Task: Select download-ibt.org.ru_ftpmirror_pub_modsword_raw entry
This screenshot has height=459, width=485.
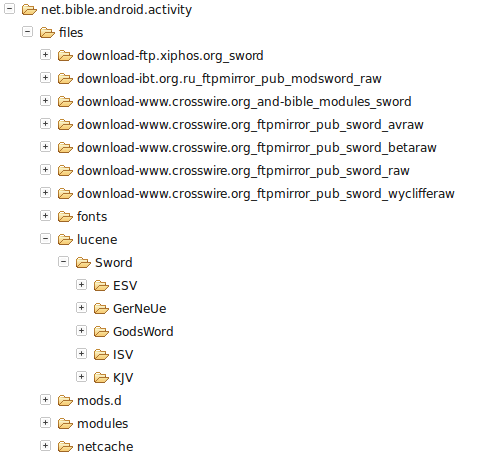Action: [x=229, y=79]
